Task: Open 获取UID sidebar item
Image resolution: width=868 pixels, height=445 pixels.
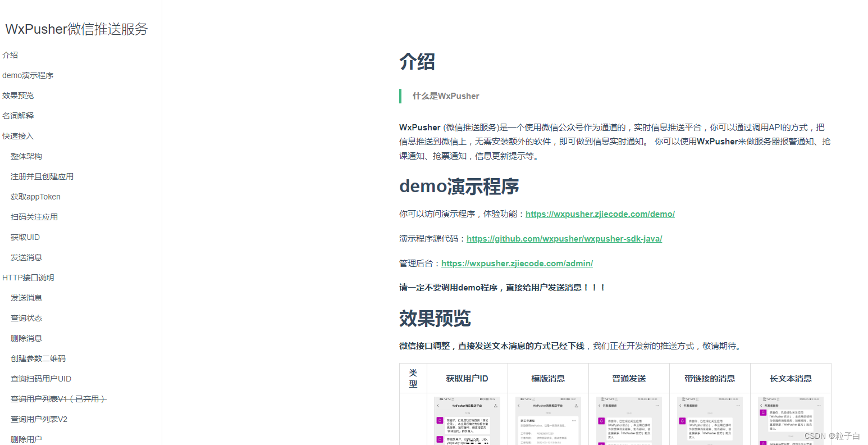Action: point(25,237)
